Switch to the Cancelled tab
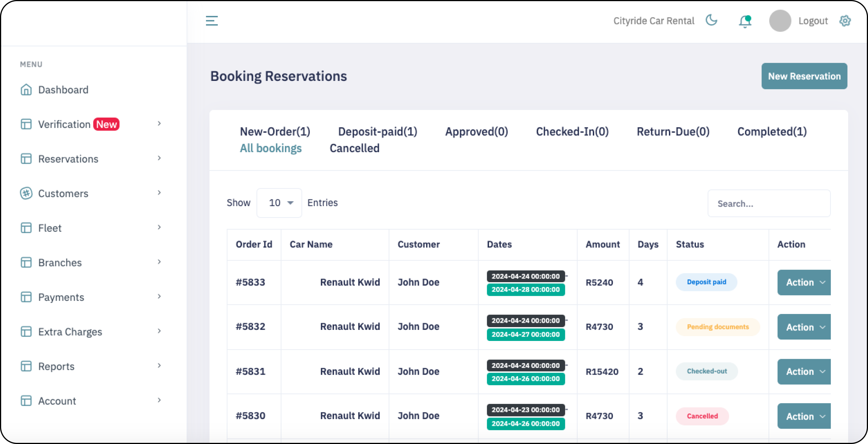Screen dimensions: 868x444 pos(354,148)
